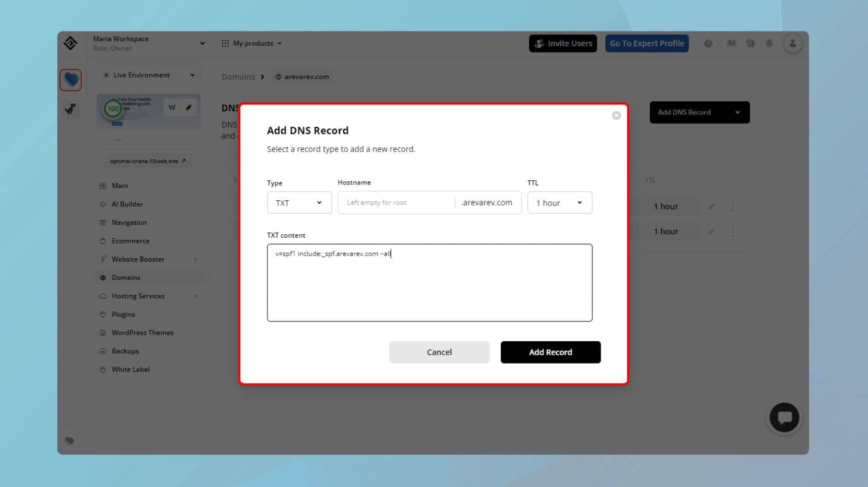
Task: Expand the Hosting Services submenu arrow
Action: coord(195,296)
